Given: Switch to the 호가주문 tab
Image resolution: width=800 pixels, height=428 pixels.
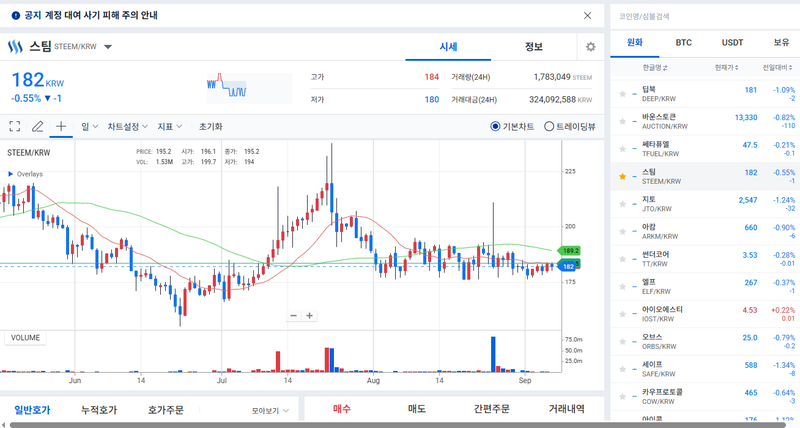Looking at the screenshot, I should point(166,410).
